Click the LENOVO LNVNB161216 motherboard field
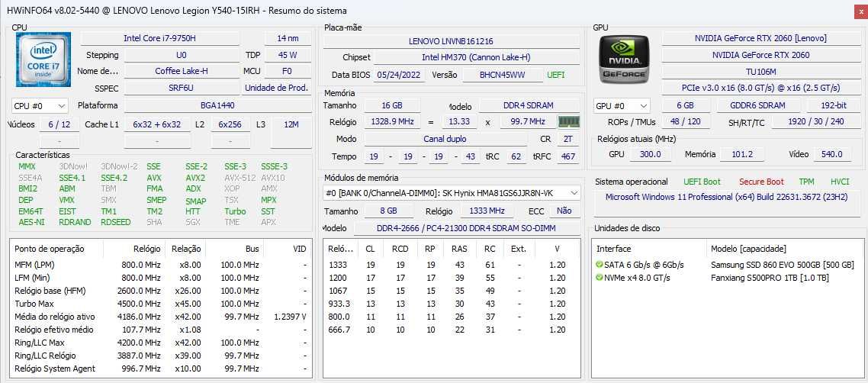The height and width of the screenshot is (383, 868). pyautogui.click(x=451, y=41)
